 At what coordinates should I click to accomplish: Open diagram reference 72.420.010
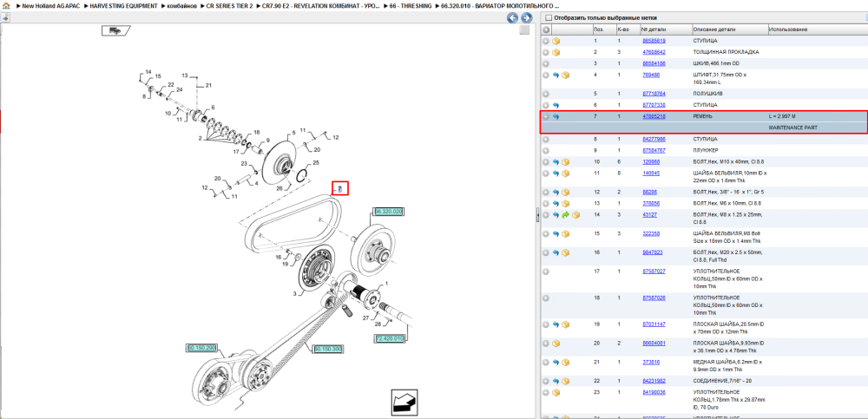(390, 338)
